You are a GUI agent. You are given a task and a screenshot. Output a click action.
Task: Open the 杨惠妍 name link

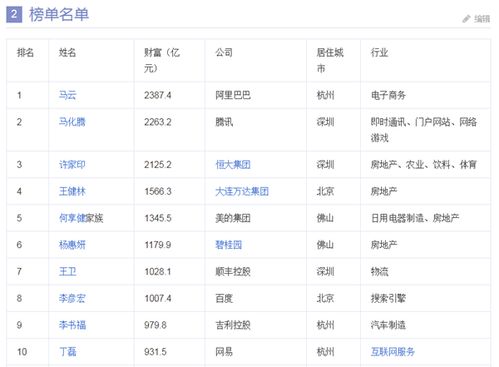tap(72, 245)
